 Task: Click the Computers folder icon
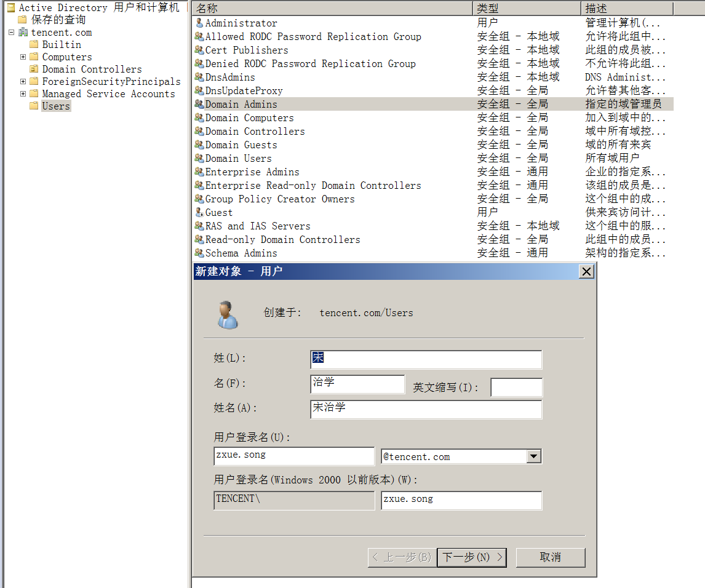click(x=34, y=57)
